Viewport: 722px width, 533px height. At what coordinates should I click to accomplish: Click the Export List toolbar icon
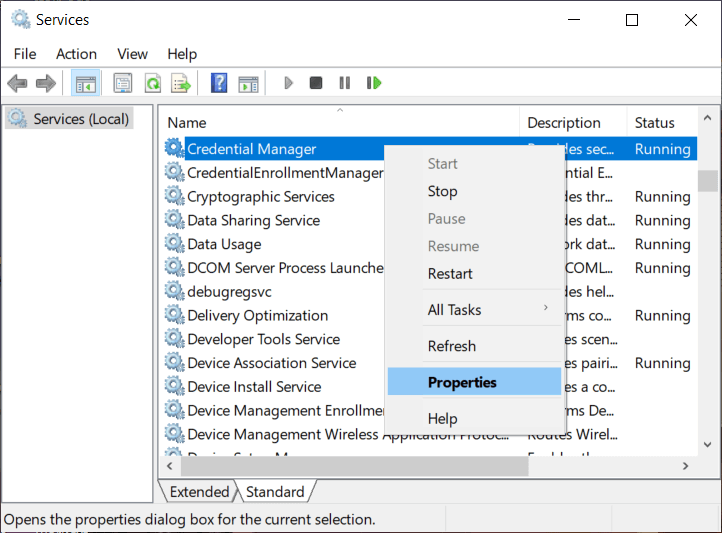[181, 83]
